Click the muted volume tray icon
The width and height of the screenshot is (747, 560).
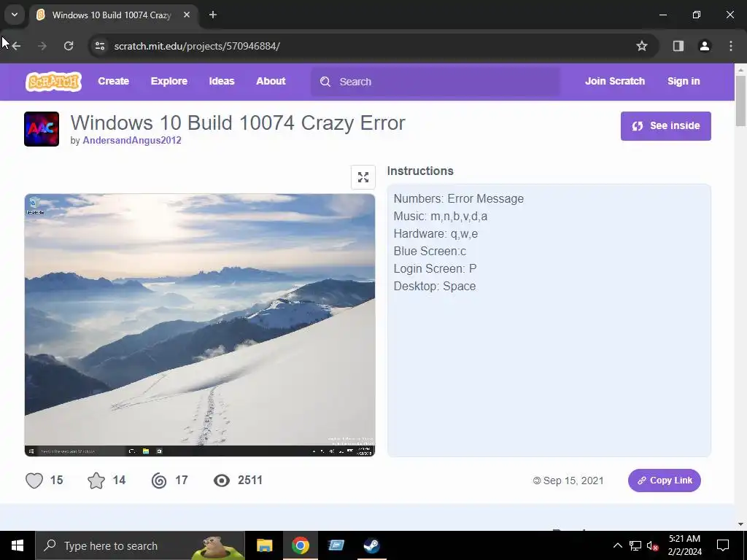(x=653, y=545)
